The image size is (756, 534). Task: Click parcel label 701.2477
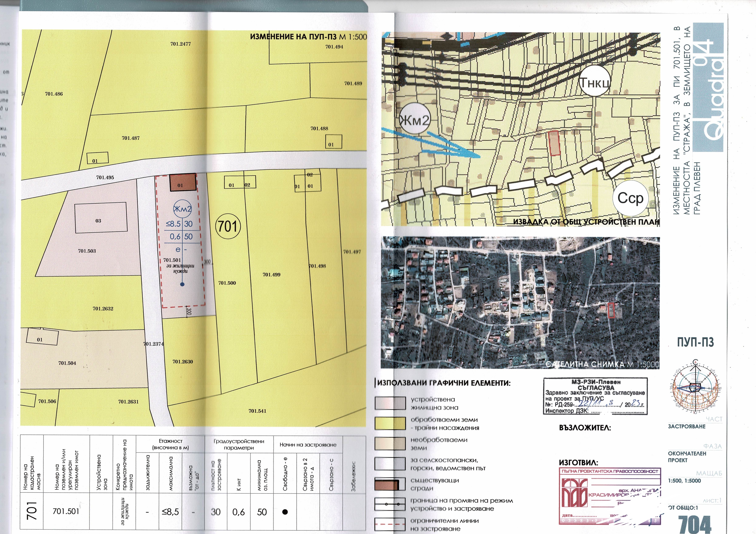click(180, 44)
